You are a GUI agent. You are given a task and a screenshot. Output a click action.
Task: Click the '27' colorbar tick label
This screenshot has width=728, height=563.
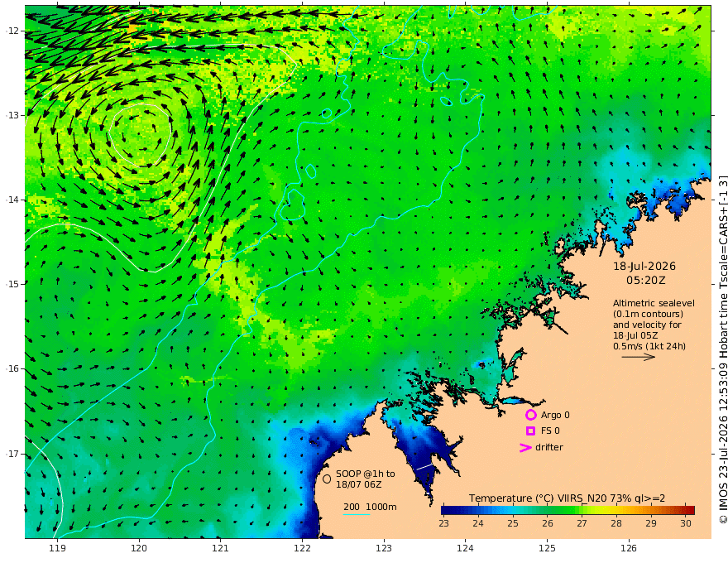click(x=582, y=523)
